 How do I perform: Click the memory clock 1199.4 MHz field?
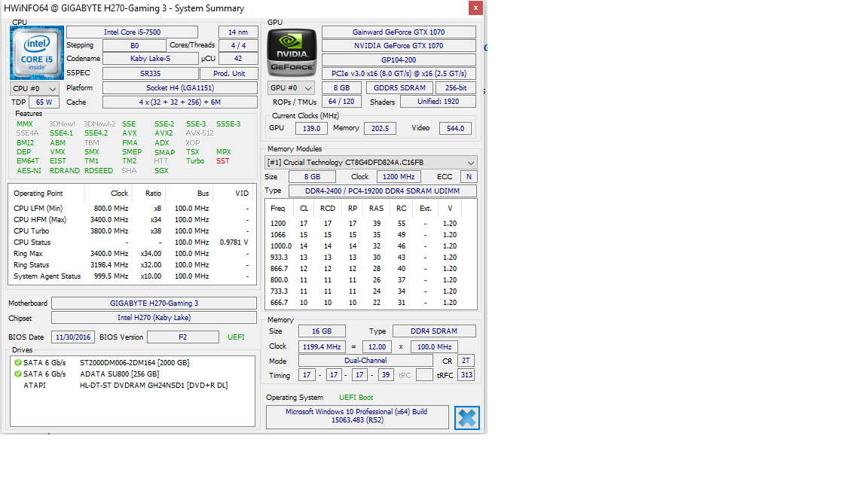point(322,347)
